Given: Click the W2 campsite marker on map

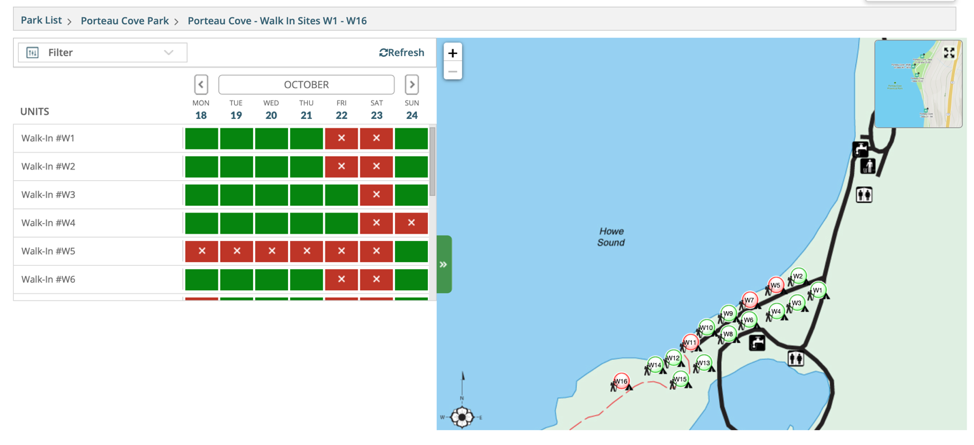Looking at the screenshot, I should (x=798, y=277).
